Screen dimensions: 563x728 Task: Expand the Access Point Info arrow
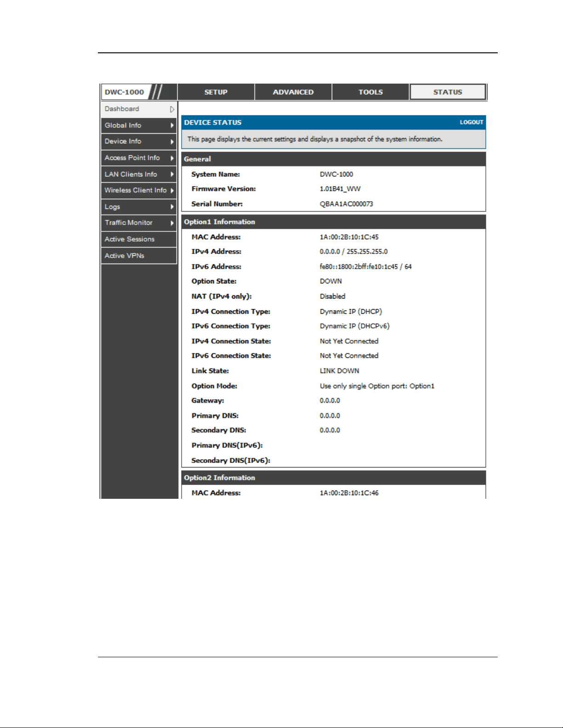tap(172, 158)
